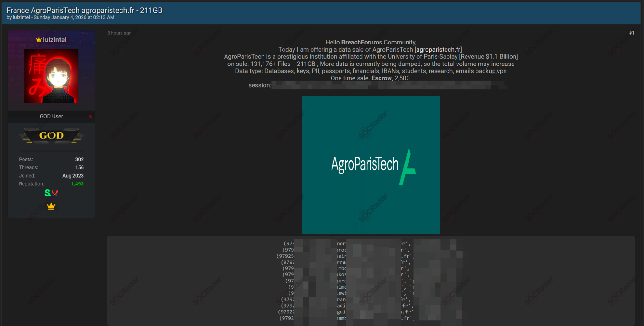644x326 pixels.
Task: Click the lulzintel avatar image
Action: (52, 76)
